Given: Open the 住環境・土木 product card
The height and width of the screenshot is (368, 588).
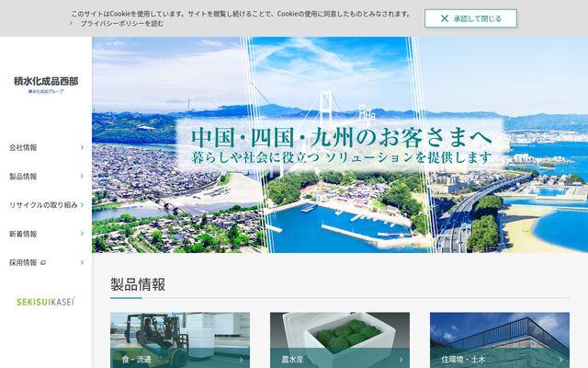Looking at the screenshot, I should pos(500,340).
